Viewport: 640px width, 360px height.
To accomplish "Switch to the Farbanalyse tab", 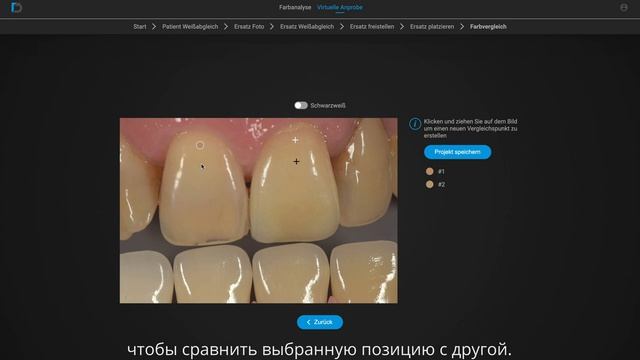I will (295, 7).
